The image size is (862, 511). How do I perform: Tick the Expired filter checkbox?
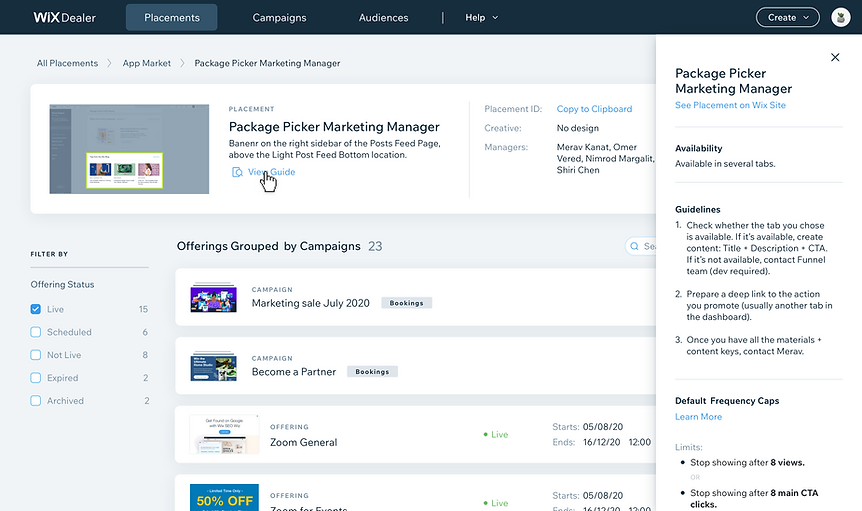[x=36, y=378]
